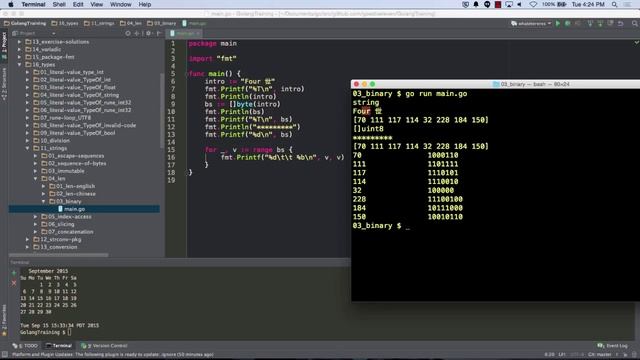The height and width of the screenshot is (360, 640).
Task: Collapse the 03_binary folder
Action: 44,201
